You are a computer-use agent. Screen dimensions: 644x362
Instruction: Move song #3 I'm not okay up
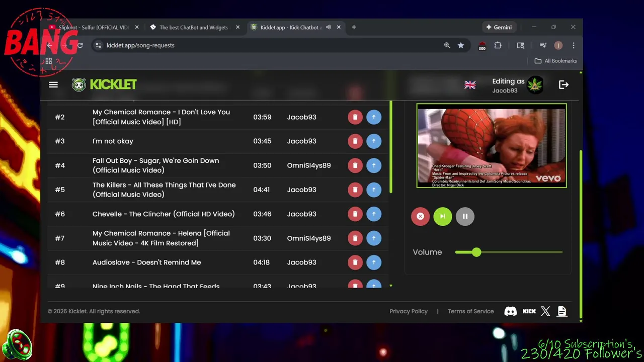point(374,141)
